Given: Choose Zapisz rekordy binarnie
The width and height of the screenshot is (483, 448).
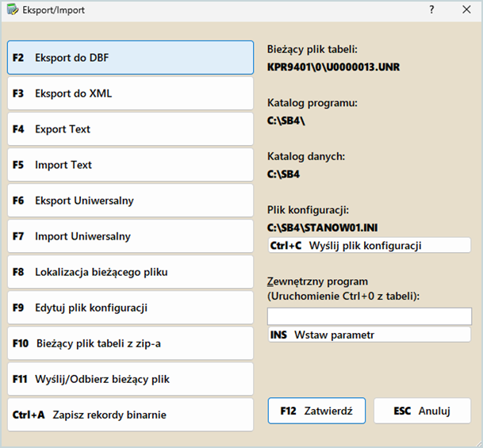Looking at the screenshot, I should coord(130,415).
